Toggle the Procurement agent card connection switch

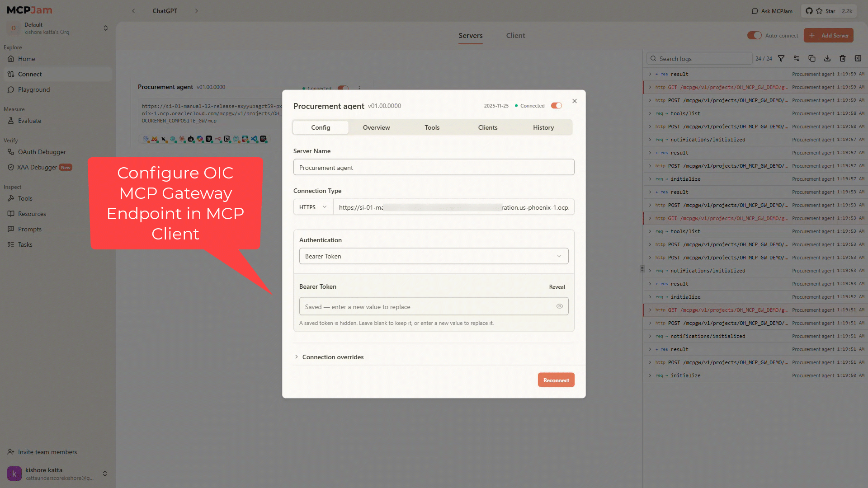[343, 88]
